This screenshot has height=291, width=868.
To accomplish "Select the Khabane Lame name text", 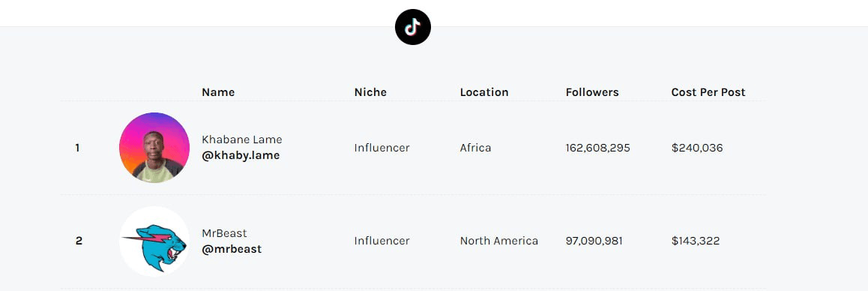I will tap(242, 139).
